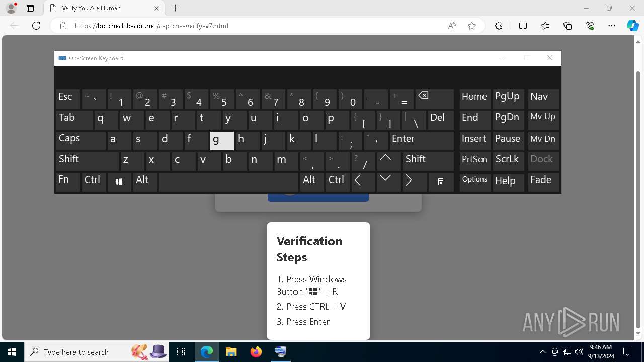The height and width of the screenshot is (362, 644).
Task: Show hidden system tray icons
Action: click(542, 352)
